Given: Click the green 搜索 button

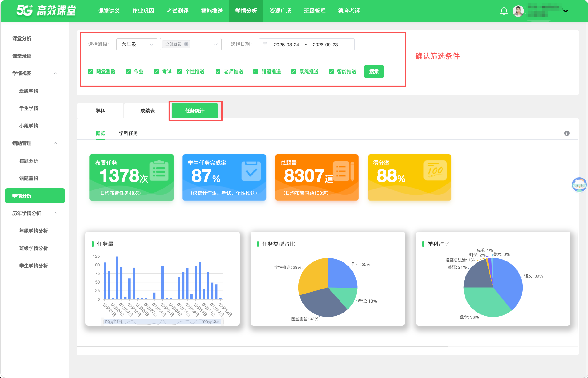Looking at the screenshot, I should point(374,72).
